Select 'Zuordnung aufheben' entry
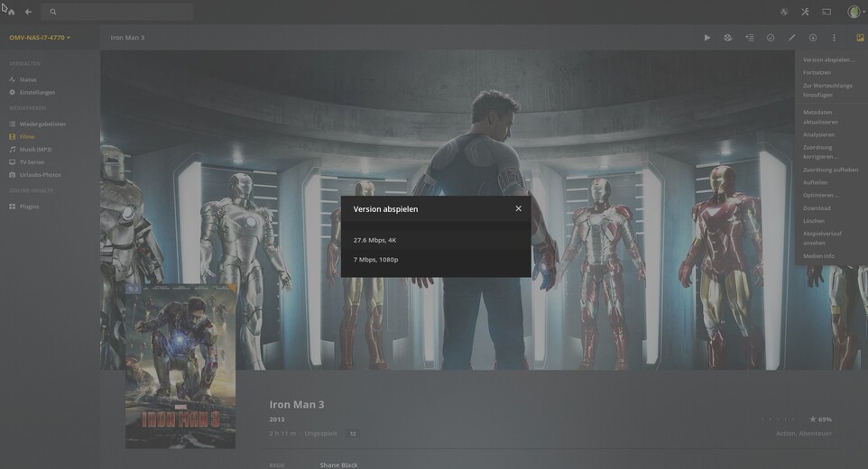Screen dimensions: 868x469 (x=830, y=170)
